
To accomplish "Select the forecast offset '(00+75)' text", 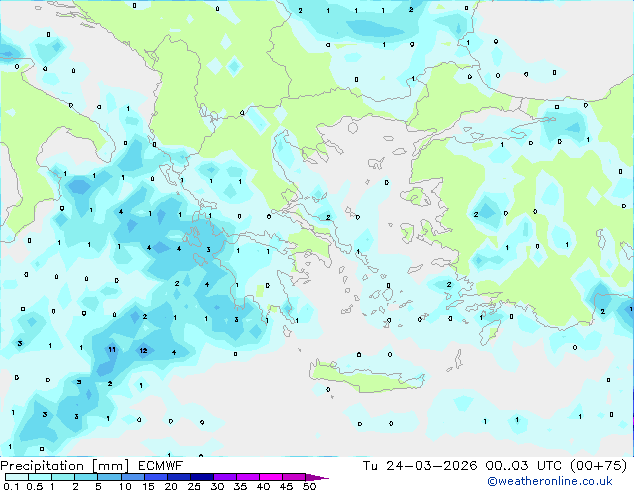I will coord(598,466).
